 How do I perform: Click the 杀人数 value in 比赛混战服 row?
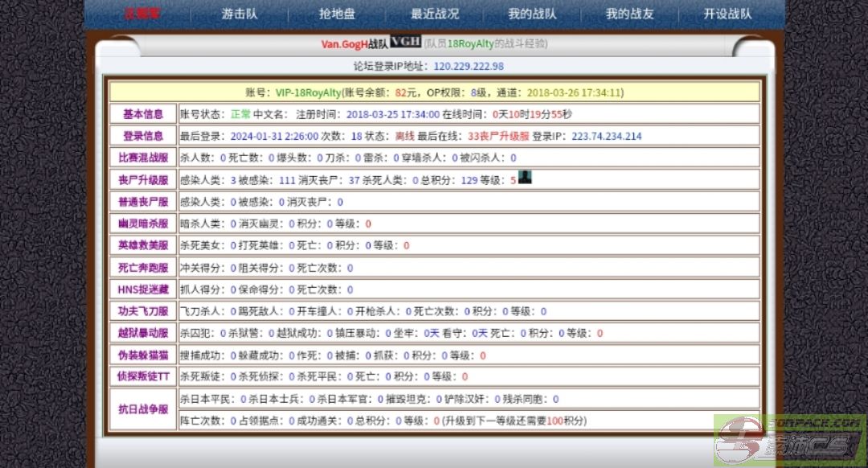click(x=223, y=158)
